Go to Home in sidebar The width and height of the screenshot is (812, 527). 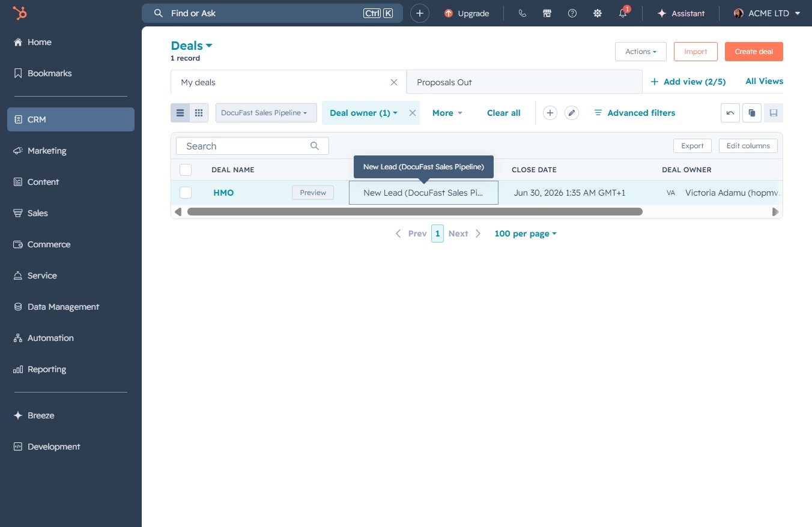(x=71, y=42)
